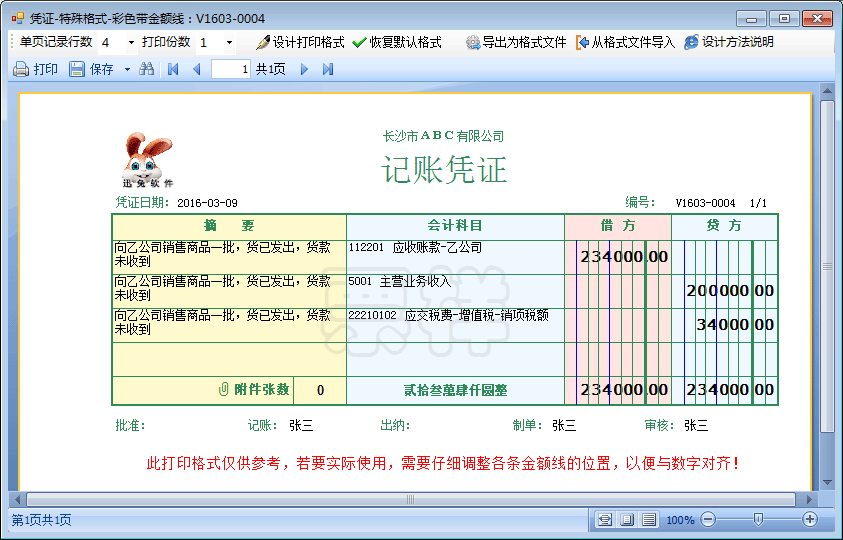Image resolution: width=843 pixels, height=540 pixels.
Task: Expand the 单页记录行数 dropdown
Action: click(132, 43)
